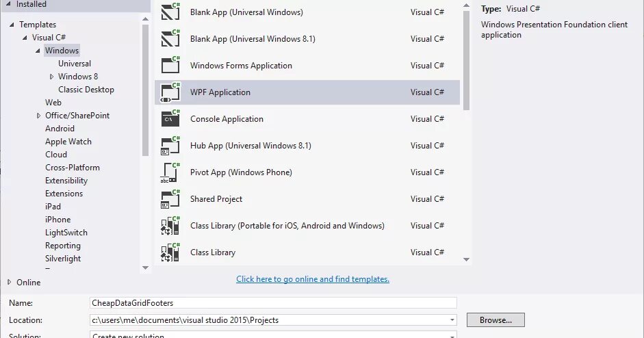The height and width of the screenshot is (338, 644).
Task: Click category tree scrollbar down arrow
Action: pos(145,268)
